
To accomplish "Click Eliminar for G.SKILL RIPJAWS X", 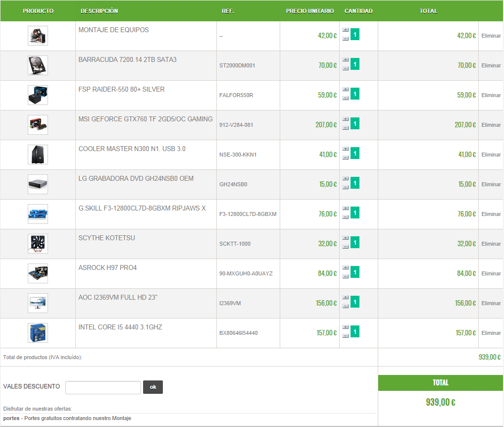I will [x=491, y=214].
